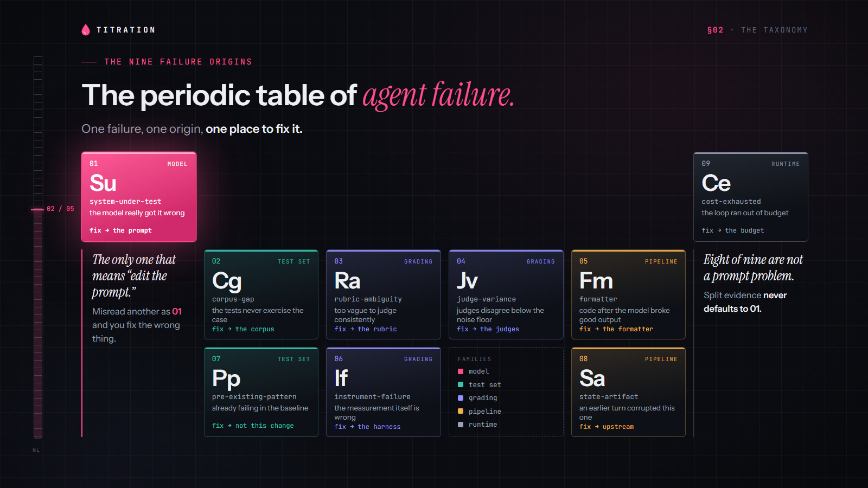Click 'fix → not this change' text

click(x=253, y=426)
